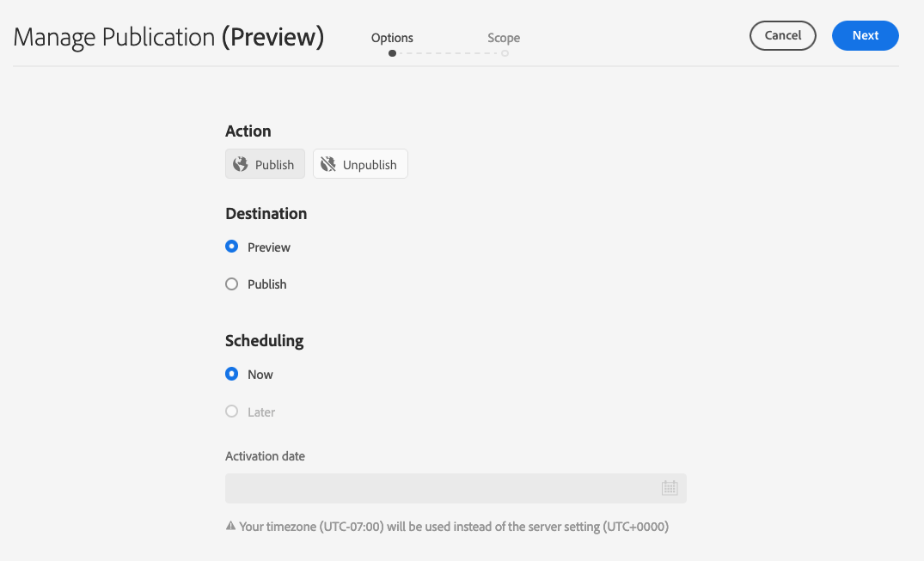
Task: Select the Preview destination radio button
Action: [231, 247]
